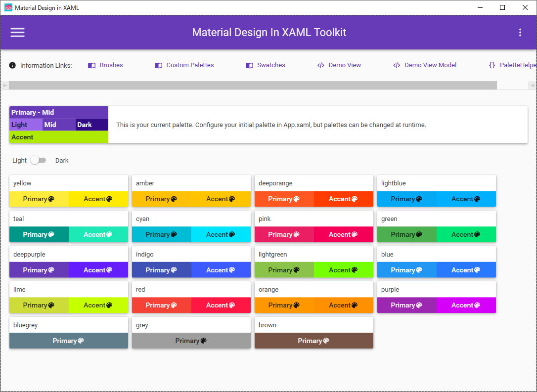Image resolution: width=537 pixels, height=392 pixels.
Task: Click the horizontal scrollbar thumb under links
Action: tap(253, 85)
